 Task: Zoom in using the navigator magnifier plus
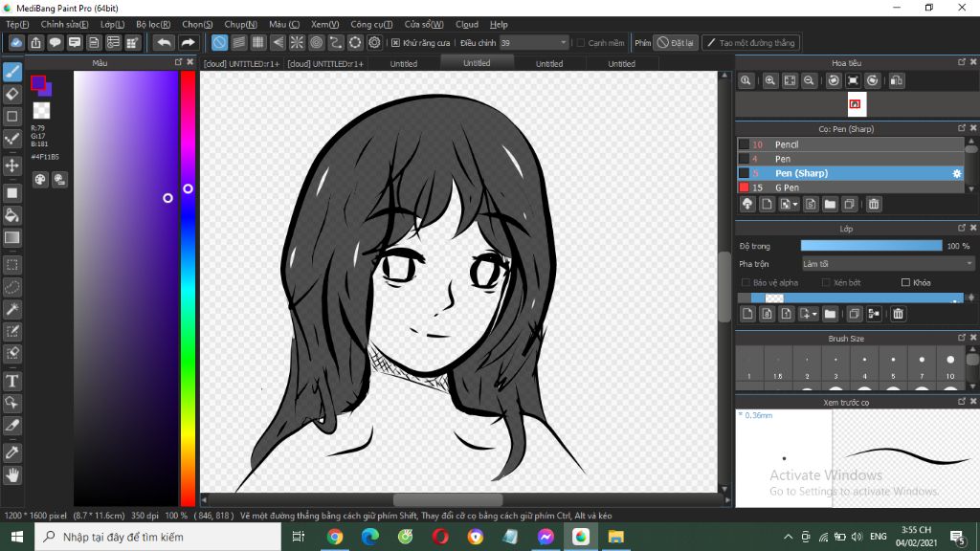coord(770,80)
